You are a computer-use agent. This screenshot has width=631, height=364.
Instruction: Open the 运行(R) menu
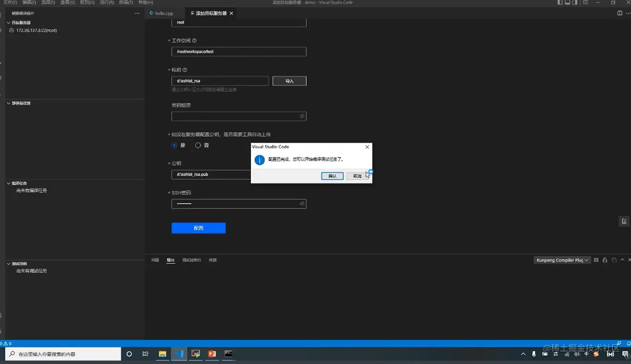(107, 2)
